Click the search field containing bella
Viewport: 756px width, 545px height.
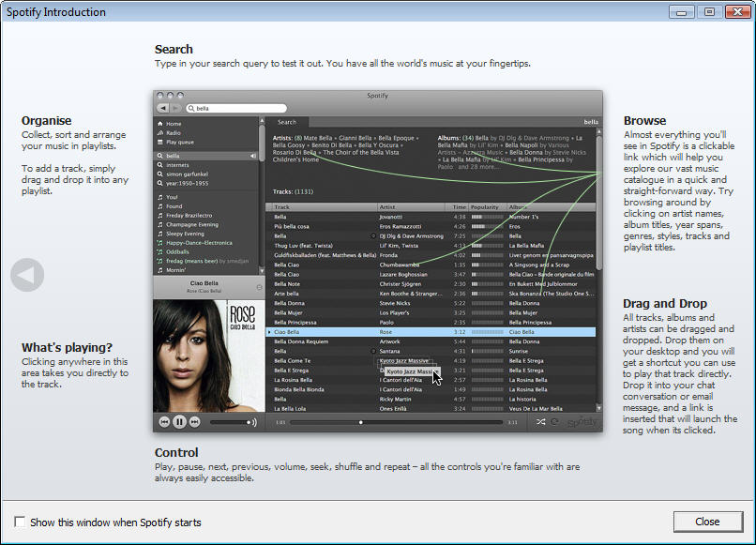[236, 109]
